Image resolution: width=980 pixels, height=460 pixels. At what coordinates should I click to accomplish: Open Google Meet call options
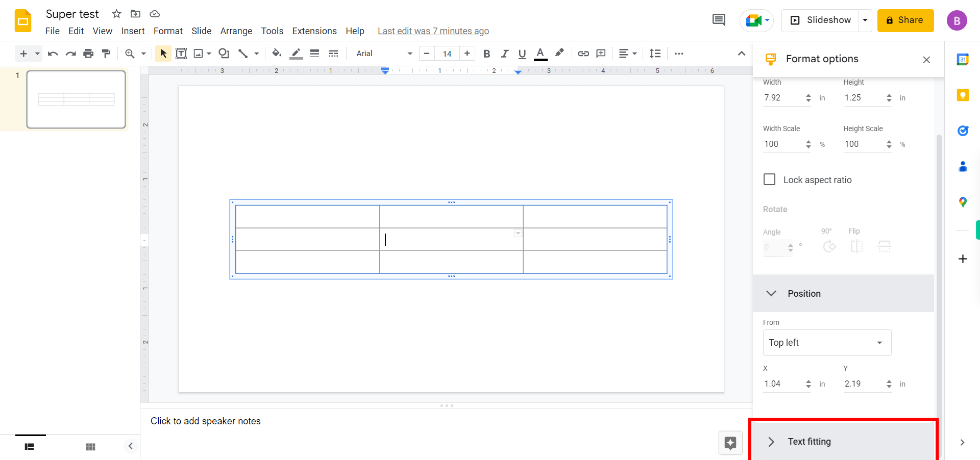757,20
